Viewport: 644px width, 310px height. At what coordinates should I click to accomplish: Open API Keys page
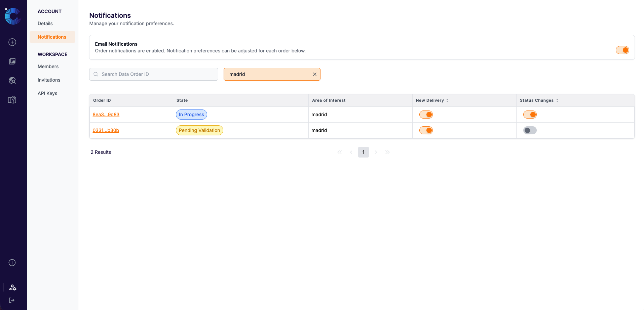tap(47, 93)
